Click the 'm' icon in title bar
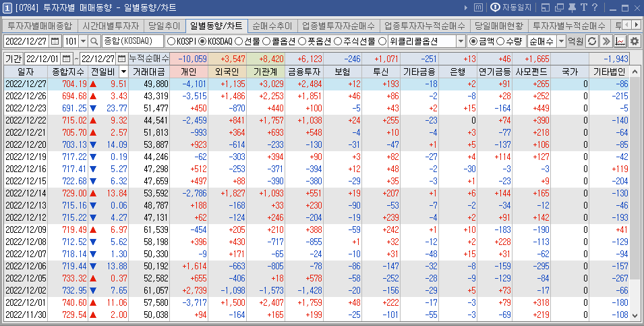644x326 pixels. 478,8
